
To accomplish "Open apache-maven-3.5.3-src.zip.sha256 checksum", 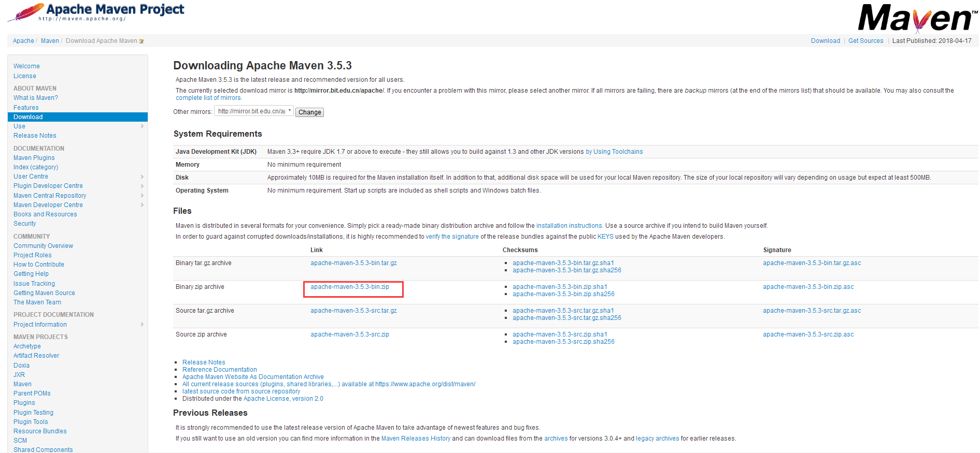I will tap(563, 342).
